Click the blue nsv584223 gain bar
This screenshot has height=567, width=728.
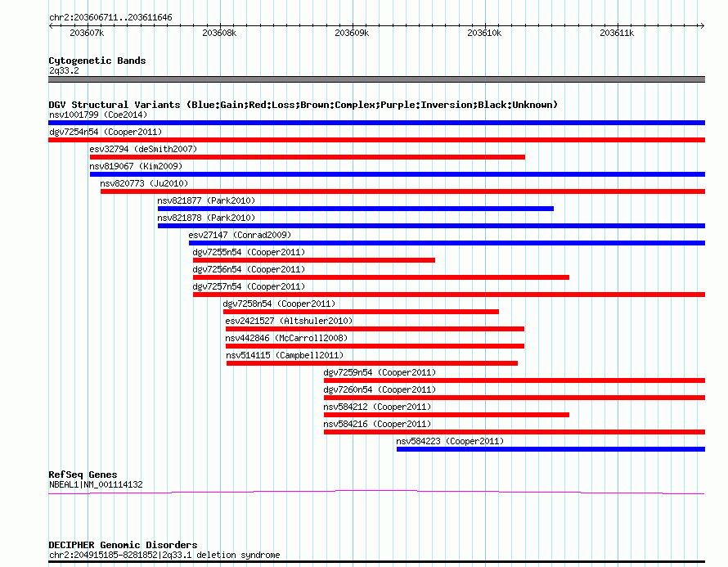551,449
